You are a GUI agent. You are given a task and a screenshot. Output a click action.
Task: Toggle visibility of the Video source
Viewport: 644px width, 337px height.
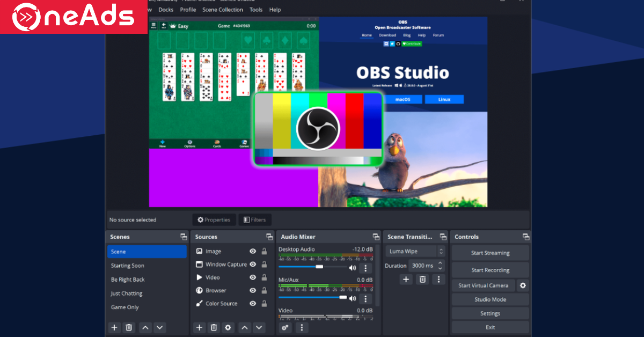[253, 277]
